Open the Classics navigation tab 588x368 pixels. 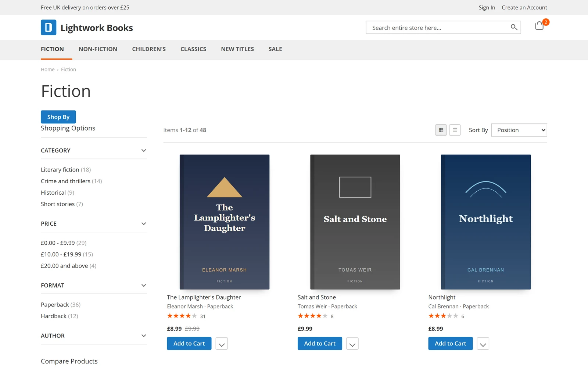click(193, 49)
